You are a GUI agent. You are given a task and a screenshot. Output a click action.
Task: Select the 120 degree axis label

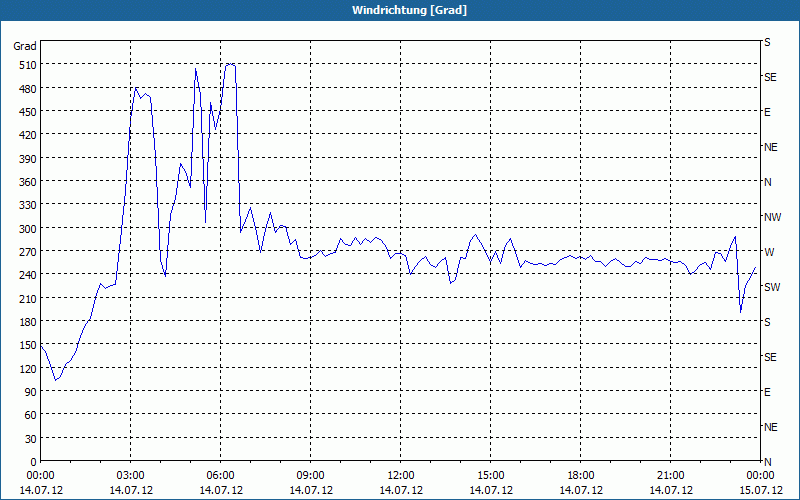tap(28, 368)
